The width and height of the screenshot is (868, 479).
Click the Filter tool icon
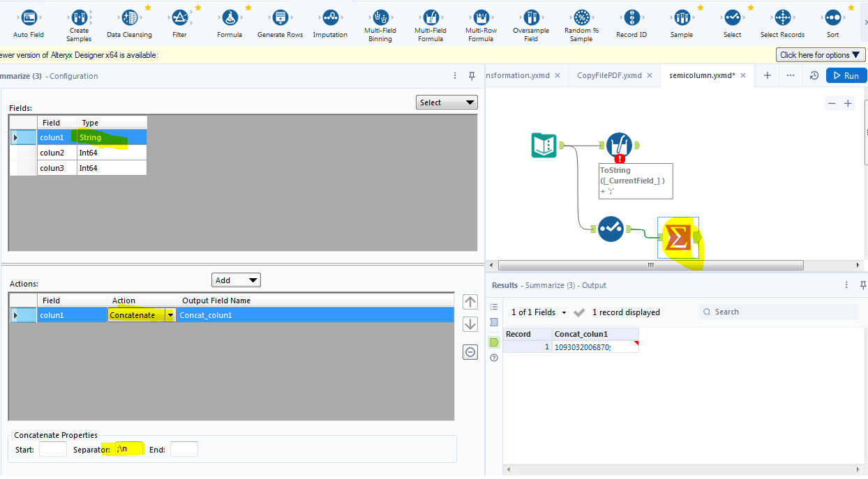coord(179,18)
